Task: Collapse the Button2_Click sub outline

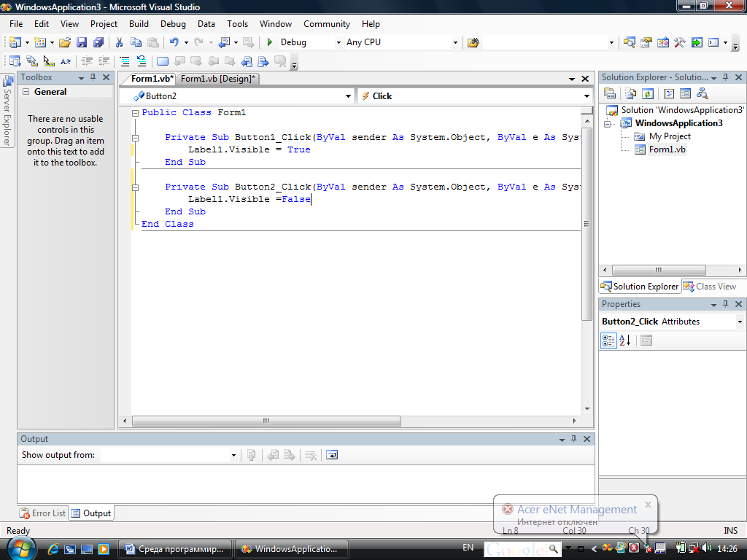Action: pos(135,187)
